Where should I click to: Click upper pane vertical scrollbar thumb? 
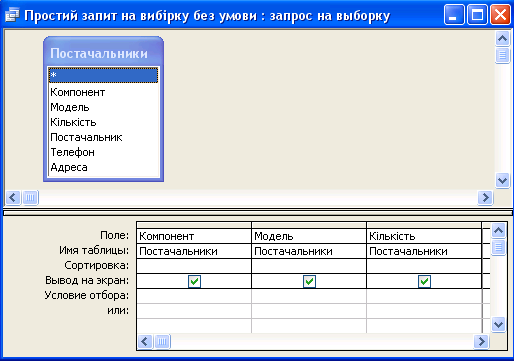502,55
